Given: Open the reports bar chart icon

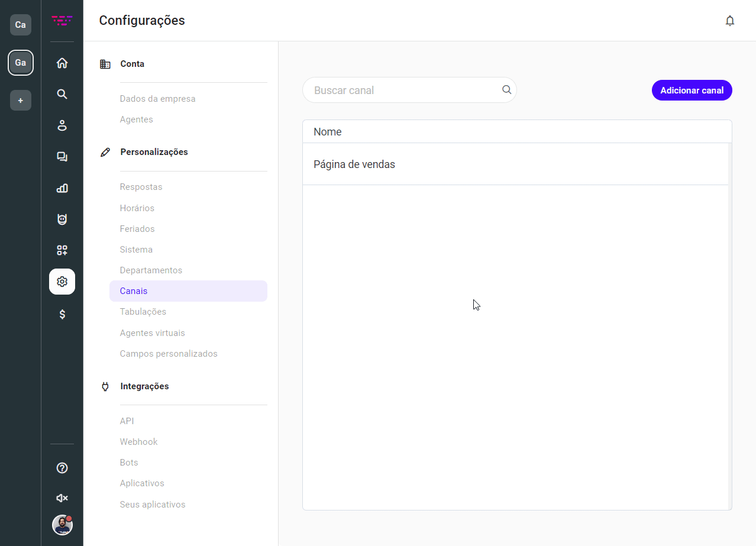Looking at the screenshot, I should [62, 188].
